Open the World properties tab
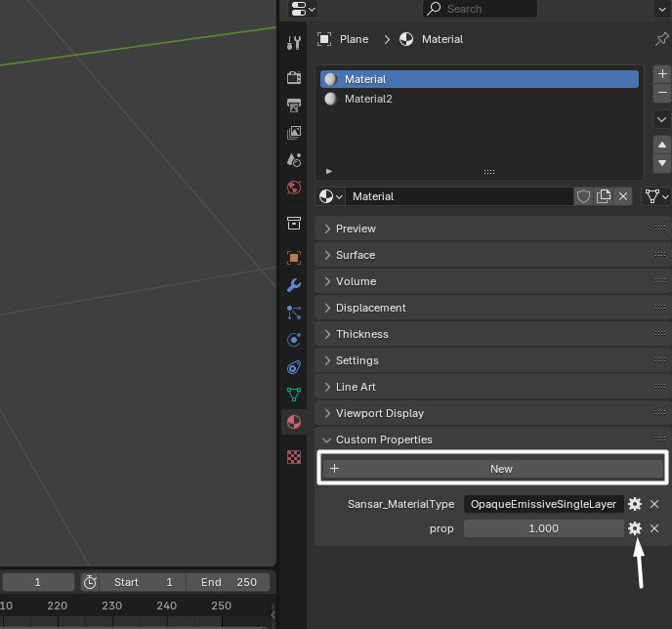The image size is (672, 629). tap(294, 187)
